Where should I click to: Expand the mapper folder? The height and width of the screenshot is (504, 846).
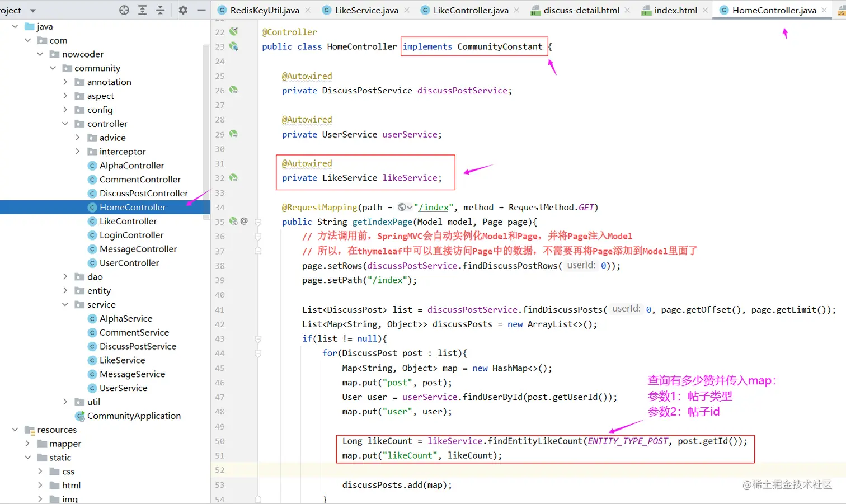27,444
